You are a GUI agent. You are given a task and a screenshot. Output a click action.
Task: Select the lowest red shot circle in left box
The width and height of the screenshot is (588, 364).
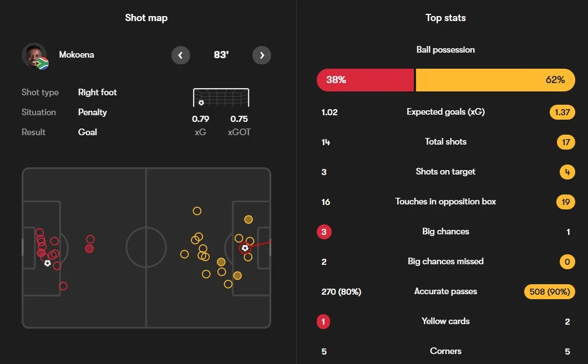point(63,286)
